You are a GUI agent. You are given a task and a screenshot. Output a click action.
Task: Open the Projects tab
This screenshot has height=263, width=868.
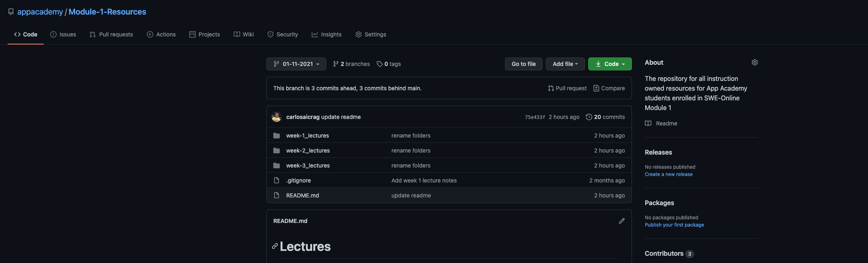point(205,34)
